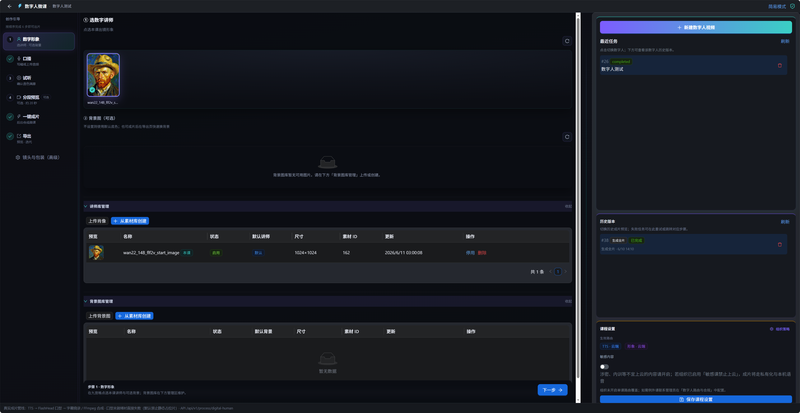
Task: Go to the next page of the lecturer table
Action: point(565,272)
